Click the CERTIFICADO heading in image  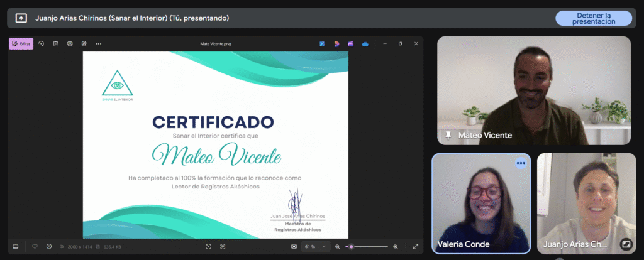[213, 122]
